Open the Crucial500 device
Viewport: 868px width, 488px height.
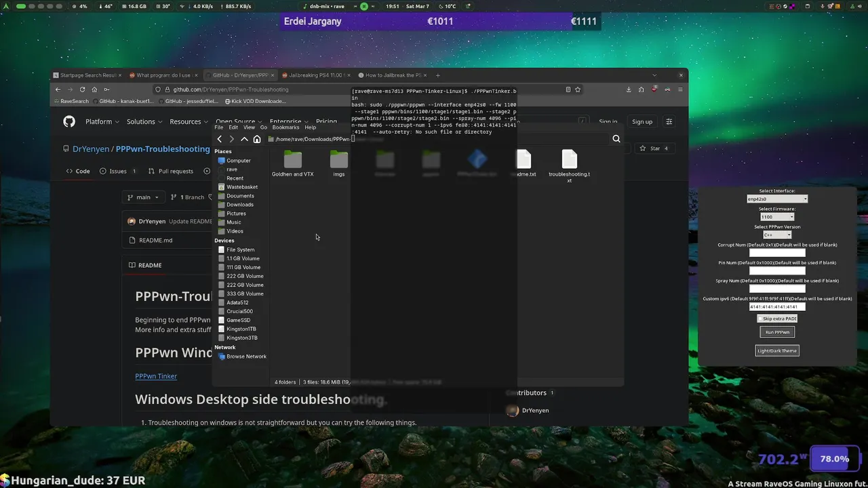pos(235,311)
